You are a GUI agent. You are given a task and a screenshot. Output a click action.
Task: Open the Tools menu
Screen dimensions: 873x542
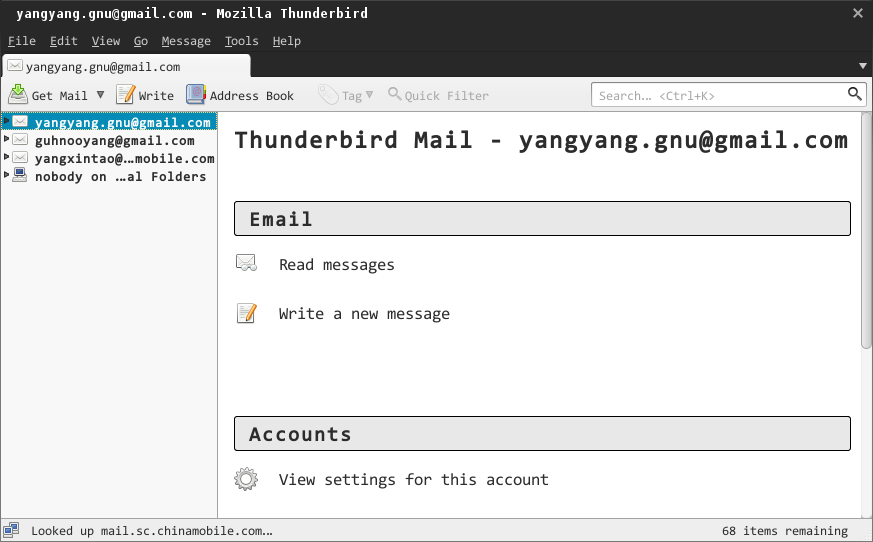242,41
